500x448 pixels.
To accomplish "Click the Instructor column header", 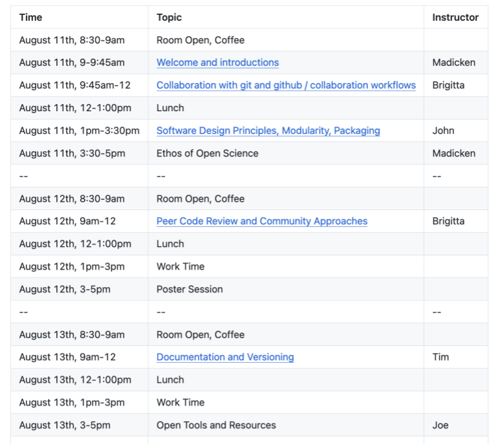I will coord(455,17).
